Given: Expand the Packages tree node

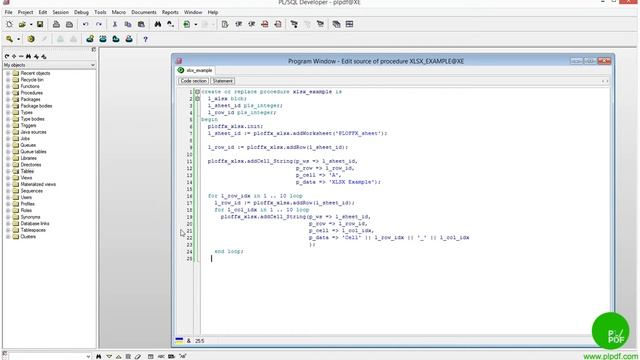Looking at the screenshot, I should coord(8,100).
